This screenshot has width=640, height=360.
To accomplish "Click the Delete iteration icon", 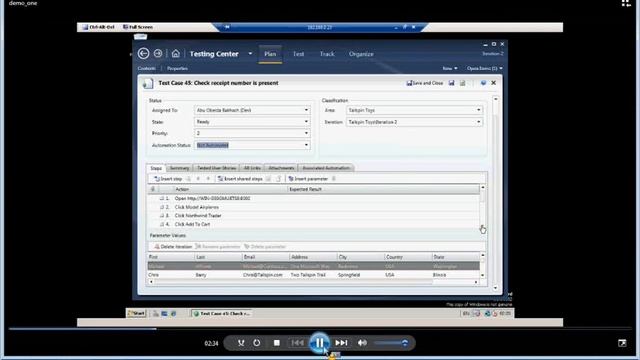I will [157, 247].
